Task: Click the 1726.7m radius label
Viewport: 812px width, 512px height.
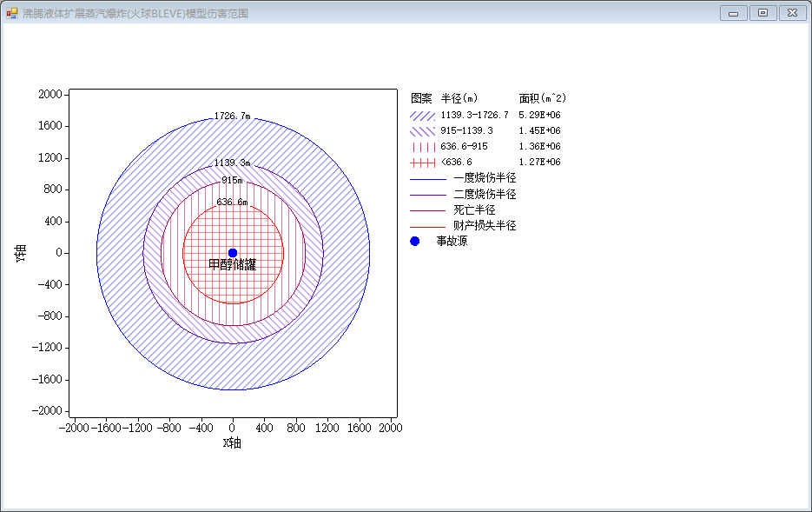Action: [233, 116]
